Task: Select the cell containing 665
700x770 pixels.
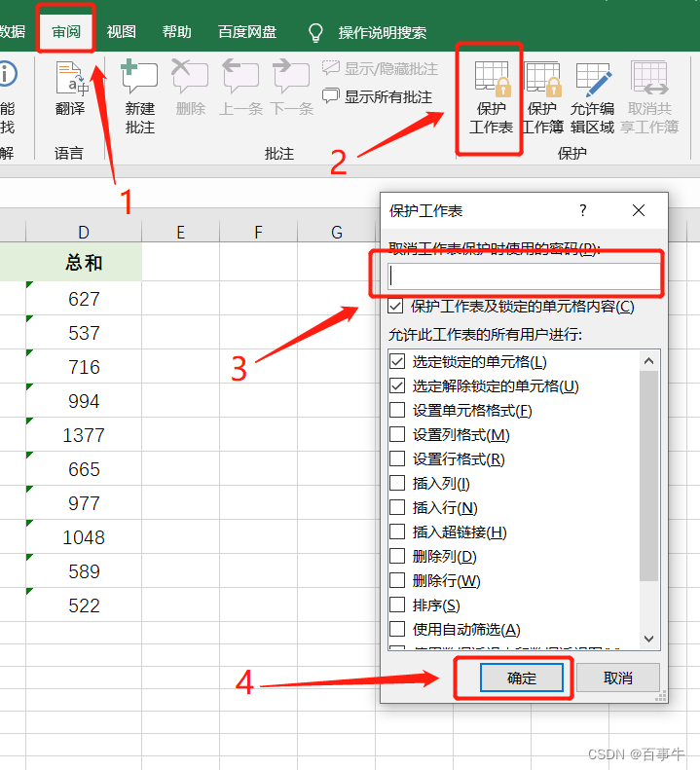Action: 84,469
